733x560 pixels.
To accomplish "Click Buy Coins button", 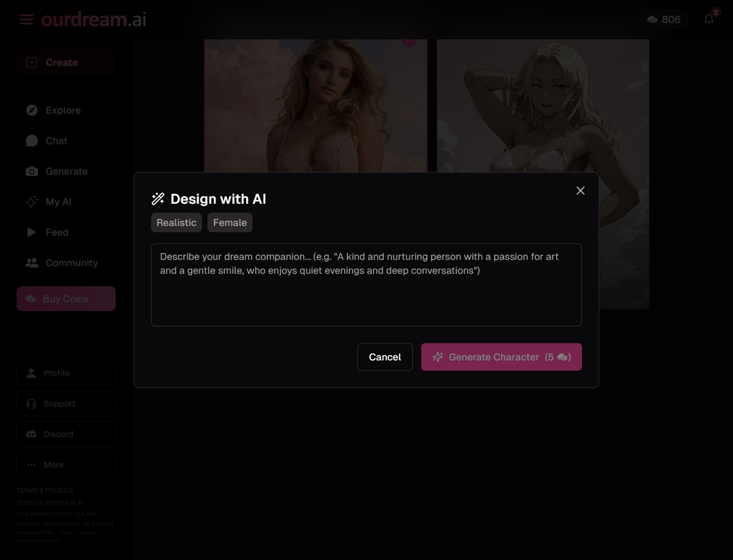I will coord(66,299).
